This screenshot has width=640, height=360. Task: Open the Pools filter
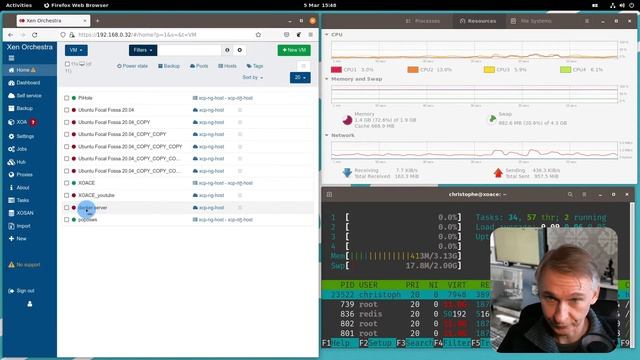199,66
